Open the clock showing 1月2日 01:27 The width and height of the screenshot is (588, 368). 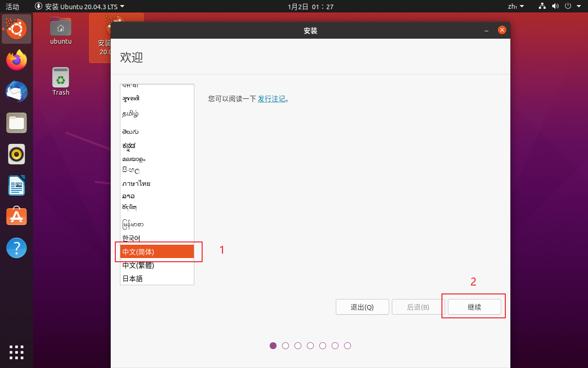click(x=311, y=6)
